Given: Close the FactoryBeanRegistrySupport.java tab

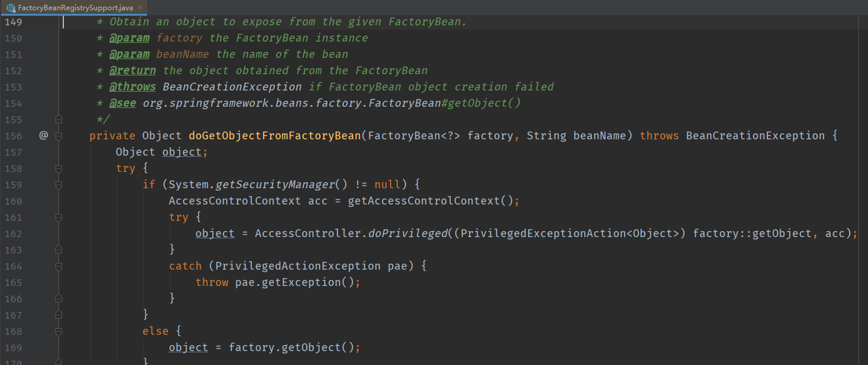Looking at the screenshot, I should [x=139, y=8].
